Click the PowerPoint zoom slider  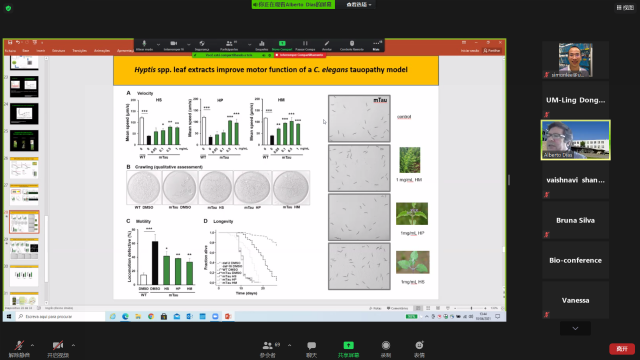pos(471,308)
